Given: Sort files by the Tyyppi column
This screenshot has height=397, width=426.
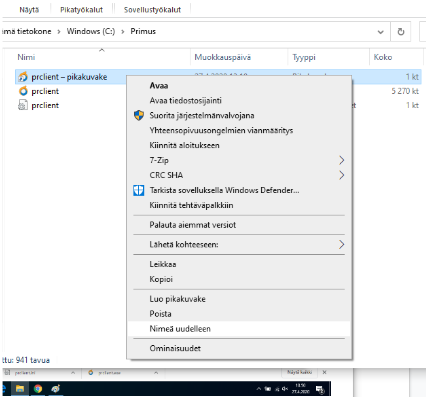Looking at the screenshot, I should [x=304, y=57].
